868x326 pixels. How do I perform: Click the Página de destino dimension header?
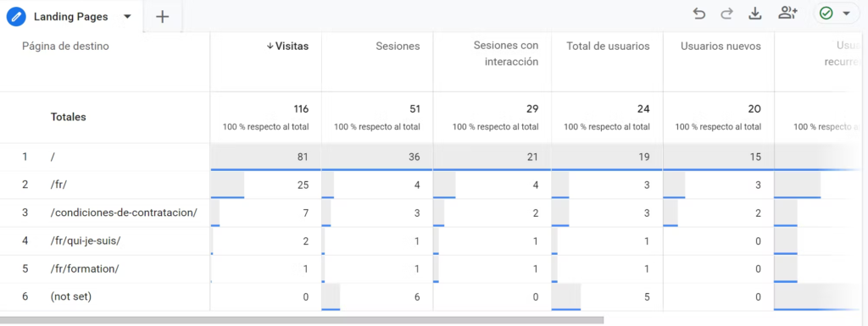pos(65,47)
